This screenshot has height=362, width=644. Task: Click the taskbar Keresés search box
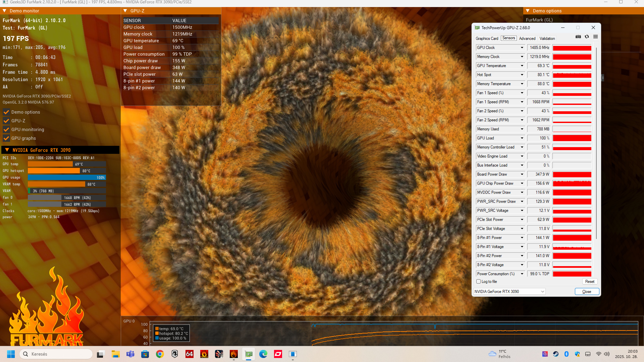pos(57,354)
